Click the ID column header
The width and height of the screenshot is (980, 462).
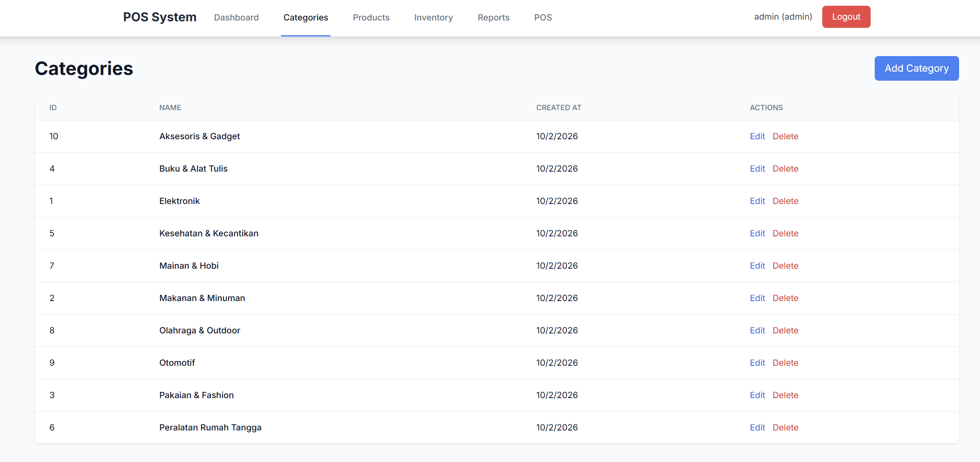(53, 108)
